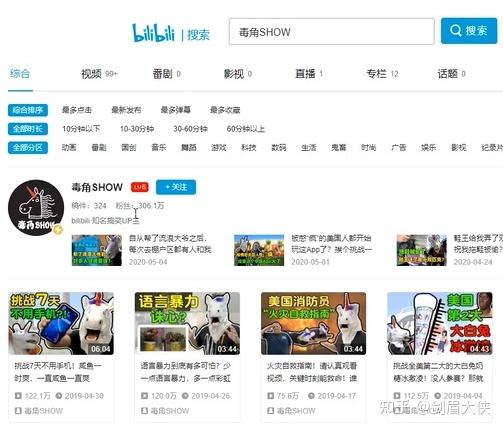503x430 pixels.
Task: Open the 影视 tab
Action: 237,74
